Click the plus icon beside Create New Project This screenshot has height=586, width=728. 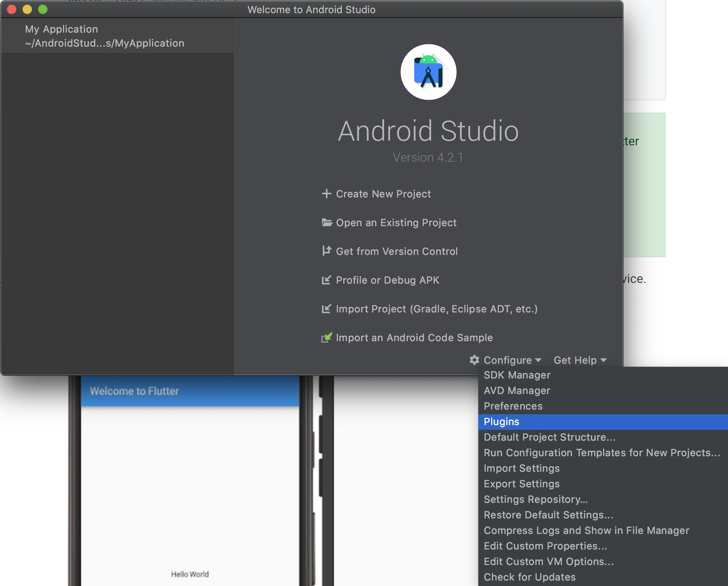click(x=327, y=194)
